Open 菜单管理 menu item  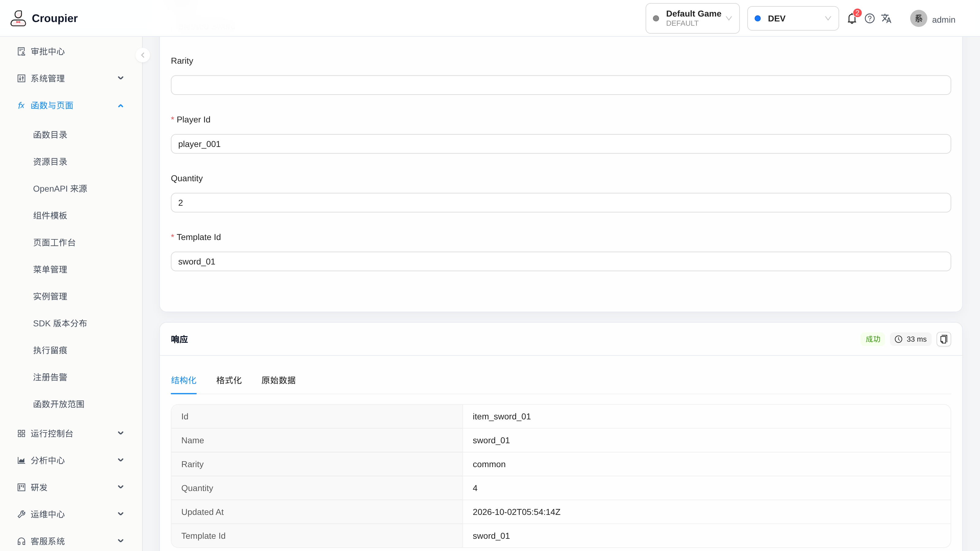(50, 270)
